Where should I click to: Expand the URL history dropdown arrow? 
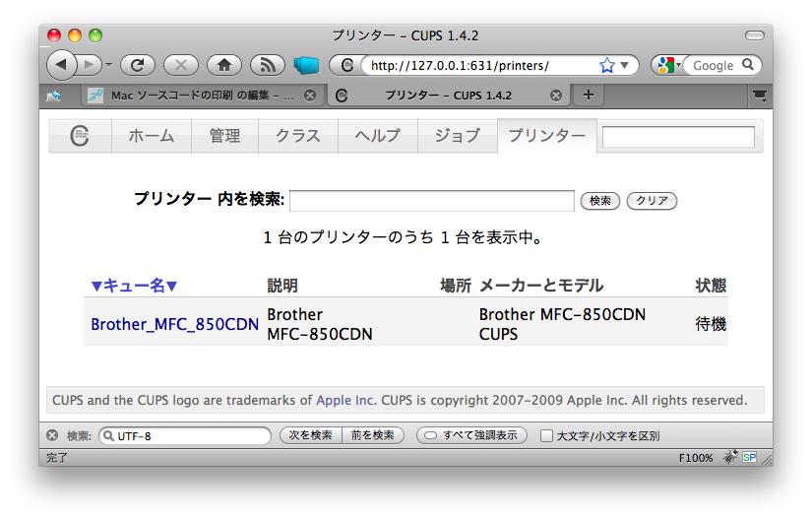[626, 65]
